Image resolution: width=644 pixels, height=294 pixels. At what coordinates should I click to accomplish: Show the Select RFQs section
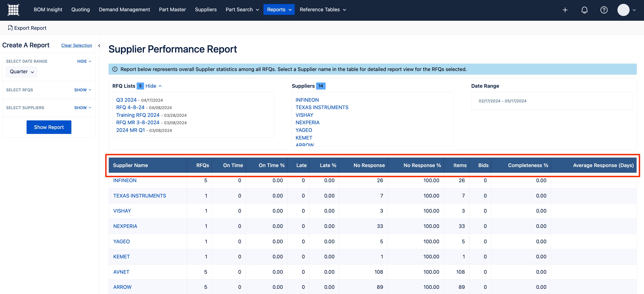82,90
